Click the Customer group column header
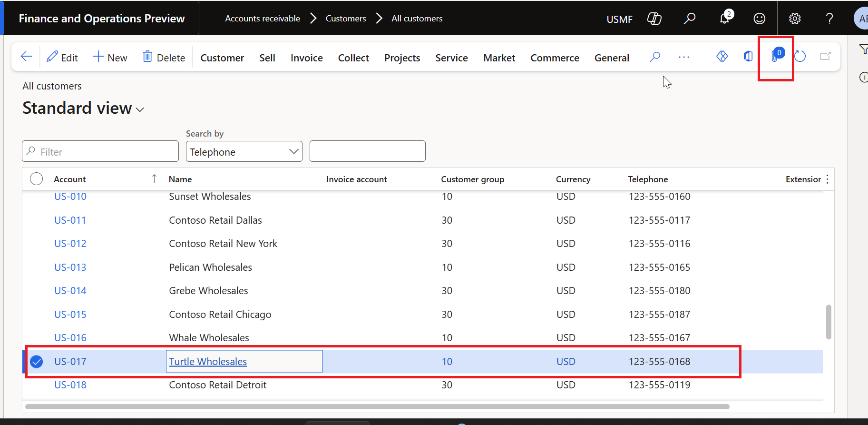Viewport: 868px width, 425px height. (472, 179)
